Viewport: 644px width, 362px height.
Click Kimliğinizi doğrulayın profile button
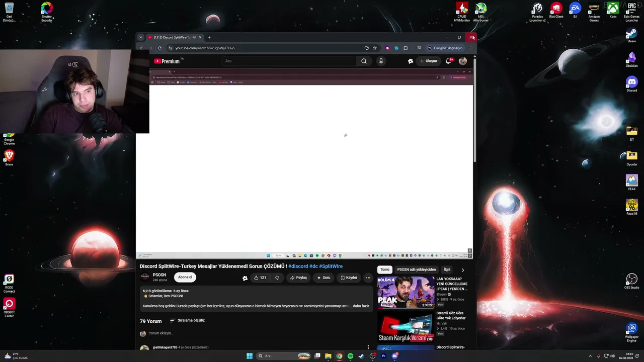coord(445,48)
